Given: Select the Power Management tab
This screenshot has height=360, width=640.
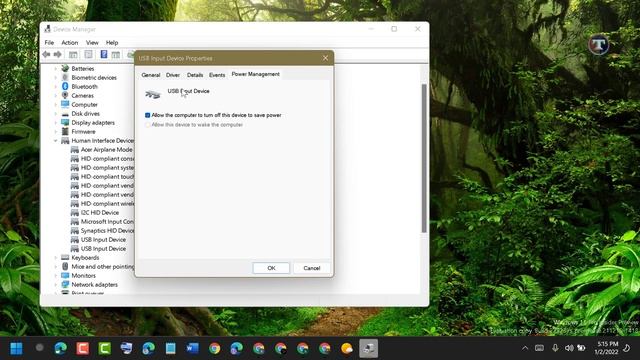Looking at the screenshot, I should coord(256,74).
